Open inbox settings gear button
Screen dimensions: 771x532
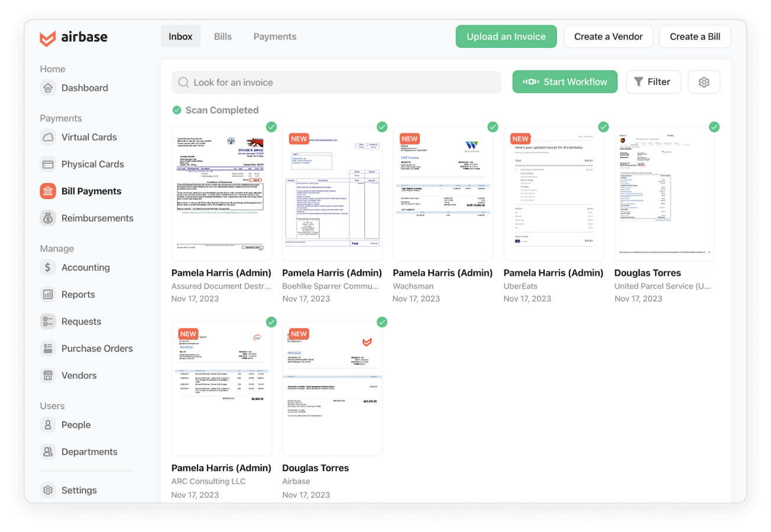pos(704,82)
